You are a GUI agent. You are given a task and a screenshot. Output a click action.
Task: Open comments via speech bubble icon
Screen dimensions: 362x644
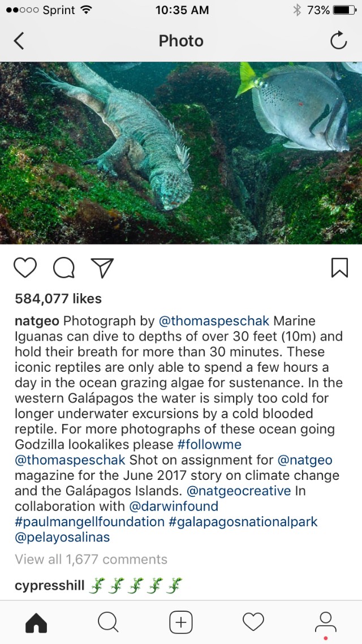coord(64,268)
